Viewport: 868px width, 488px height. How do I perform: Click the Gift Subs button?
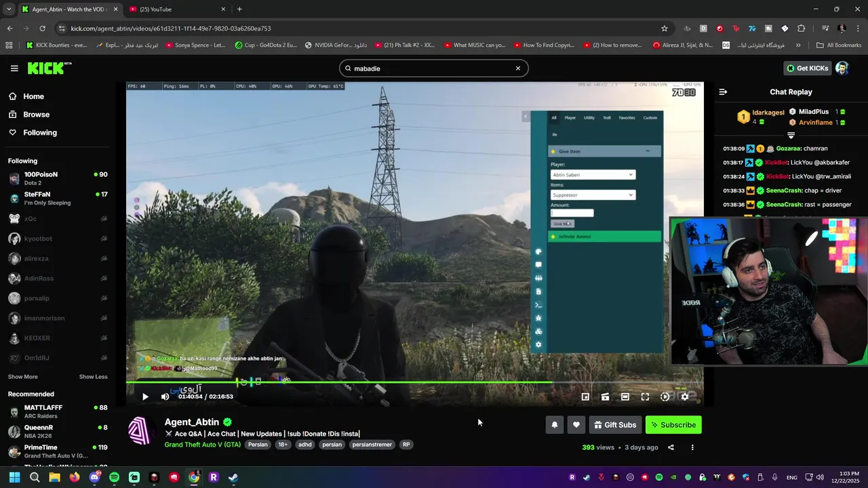click(615, 425)
